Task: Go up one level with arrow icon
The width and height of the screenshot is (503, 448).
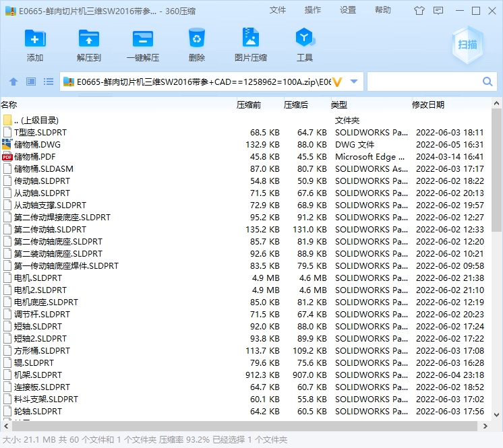Action: [13, 82]
